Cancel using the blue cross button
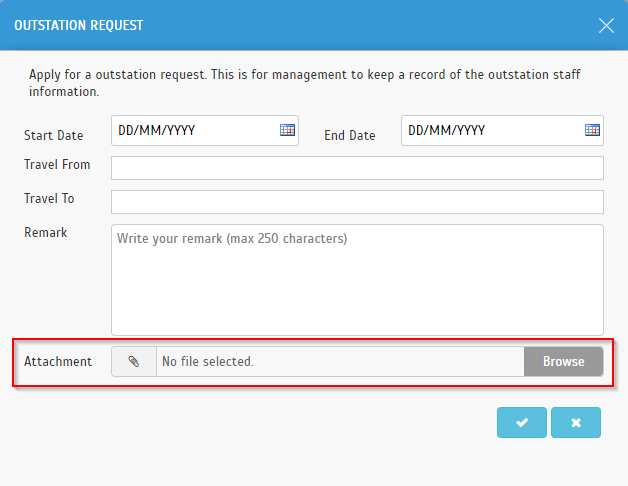Image resolution: width=628 pixels, height=486 pixels. point(576,422)
